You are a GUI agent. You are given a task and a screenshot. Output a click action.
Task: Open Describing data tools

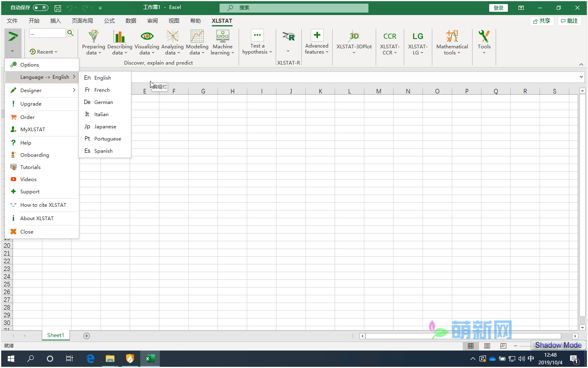[120, 43]
